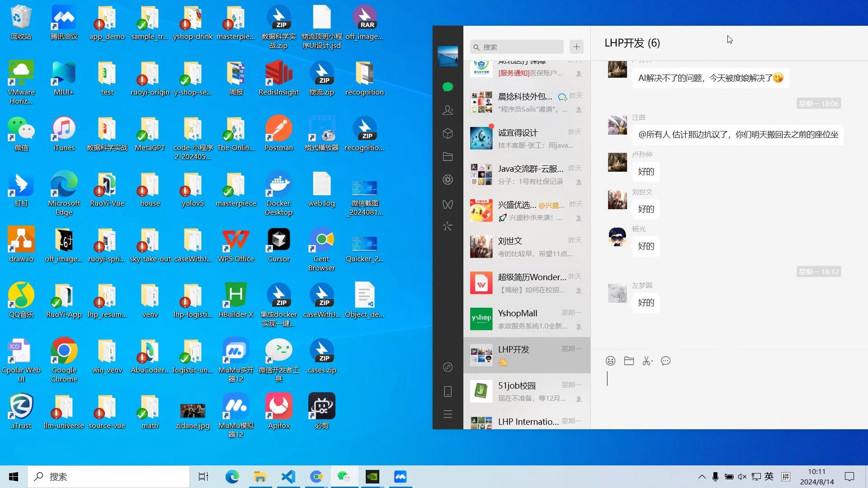Open the Java交流群 chat
Viewport: 868px width, 488px height.
point(527,174)
